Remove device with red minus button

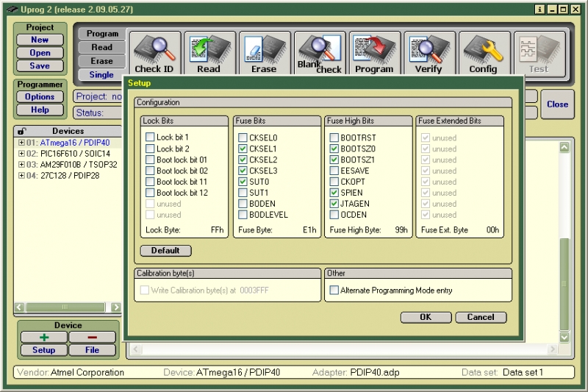click(93, 338)
